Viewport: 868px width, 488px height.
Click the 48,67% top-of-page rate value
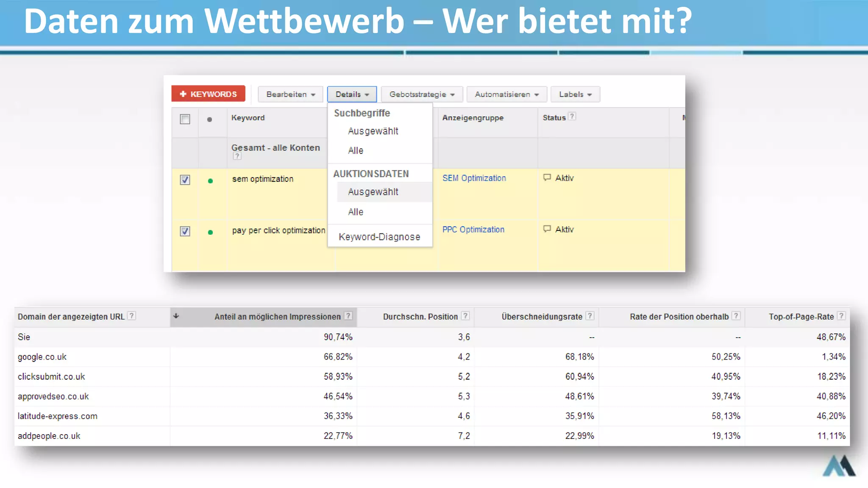coord(831,337)
